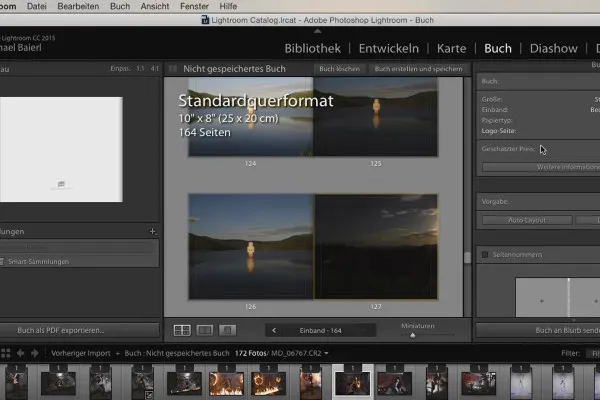The width and height of the screenshot is (600, 400).
Task: Select the multi-page view icon
Action: [x=182, y=329]
